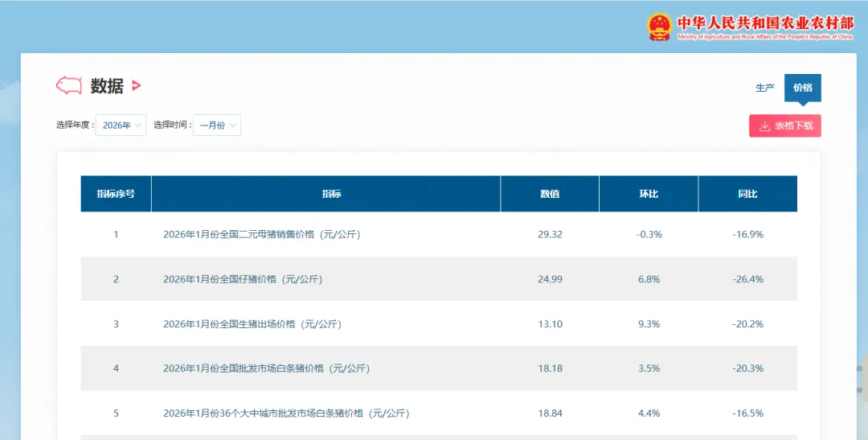The width and height of the screenshot is (868, 440).
Task: Click the pink pig icon beside 数据
Action: coord(69,85)
